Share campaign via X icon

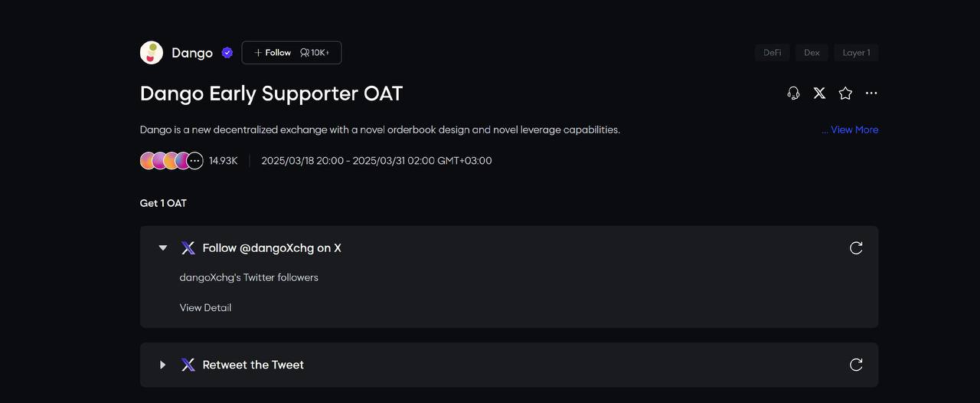tap(819, 93)
